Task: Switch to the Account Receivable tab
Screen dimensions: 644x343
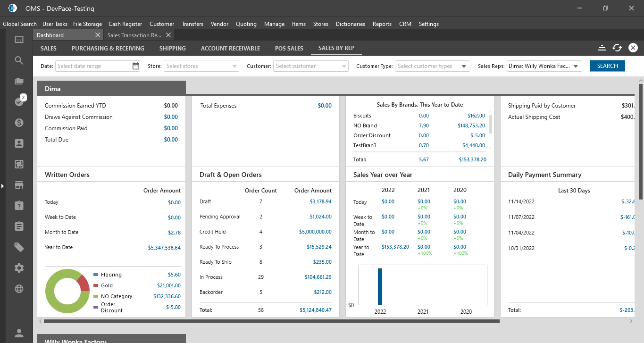Action: pyautogui.click(x=230, y=48)
